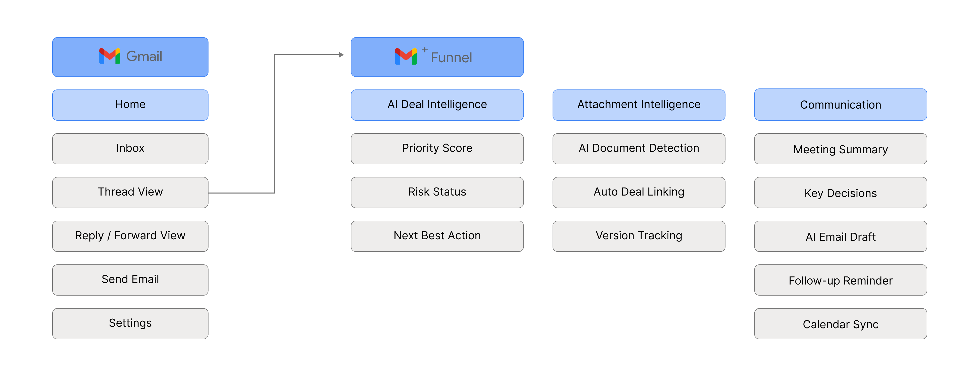Viewport: 980px width, 377px height.
Task: Open the Settings box
Action: pos(130,323)
